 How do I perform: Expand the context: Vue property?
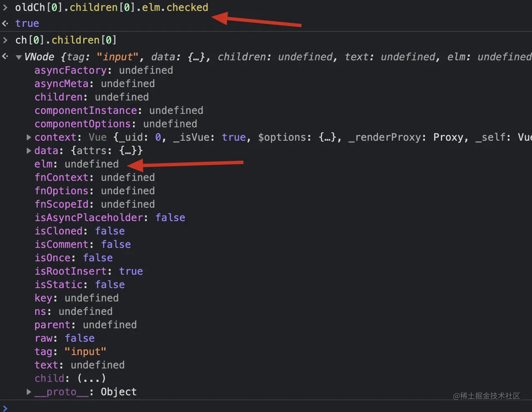tap(28, 137)
